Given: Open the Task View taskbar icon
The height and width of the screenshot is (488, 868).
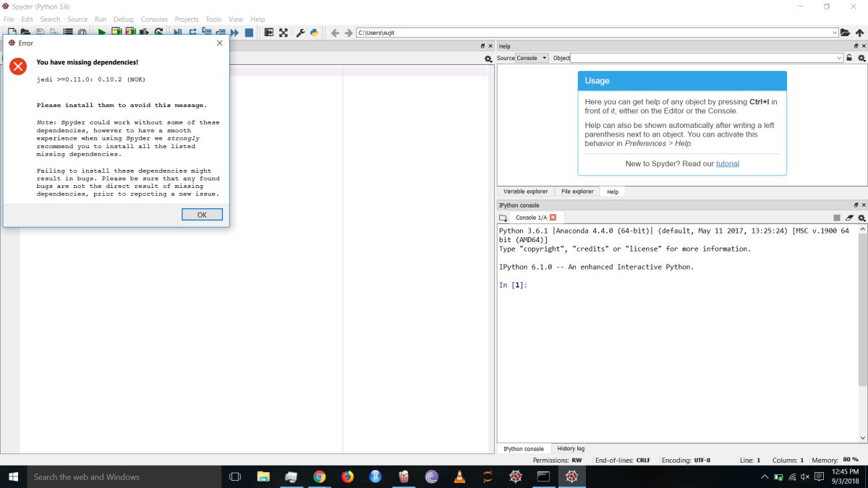Looking at the screenshot, I should point(234,476).
